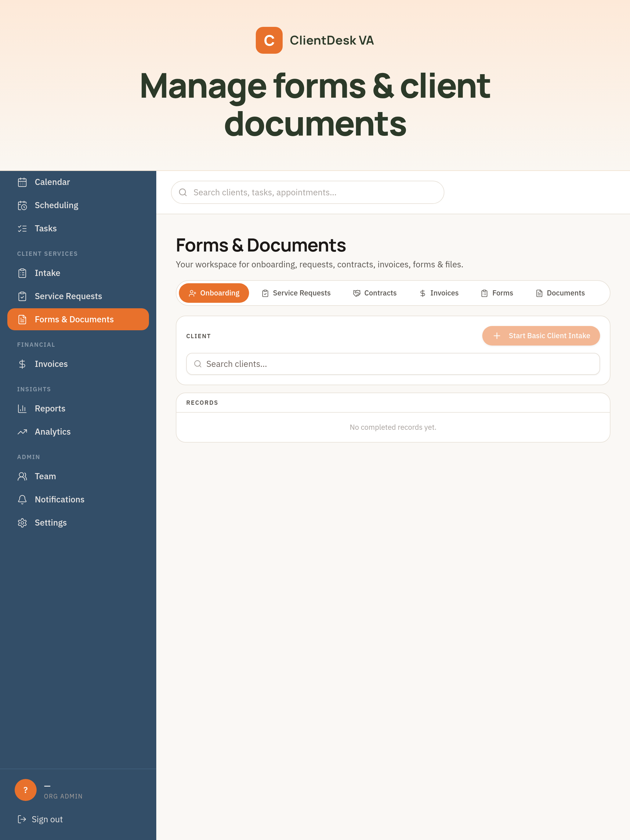This screenshot has width=630, height=840.
Task: Click the Tasks checklist icon
Action: 22,229
